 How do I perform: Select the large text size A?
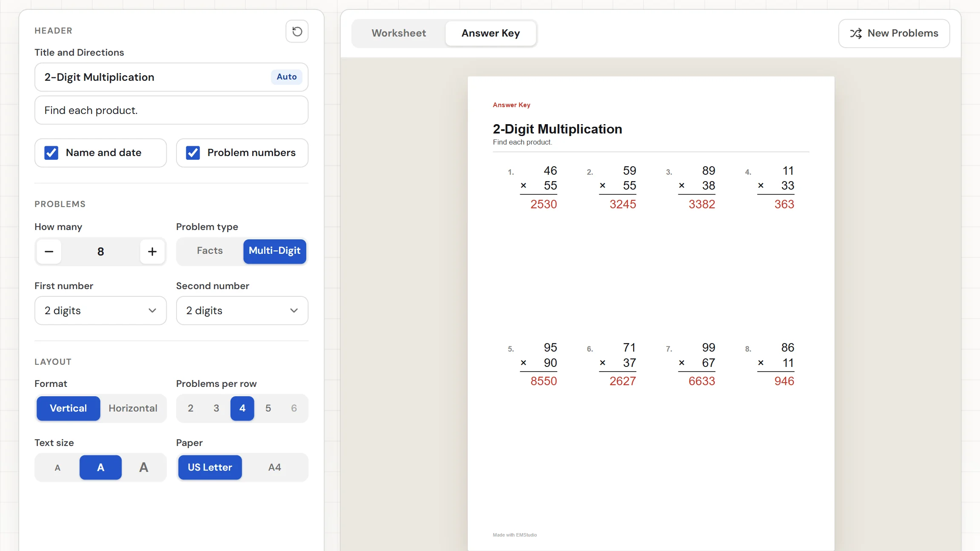pyautogui.click(x=144, y=468)
